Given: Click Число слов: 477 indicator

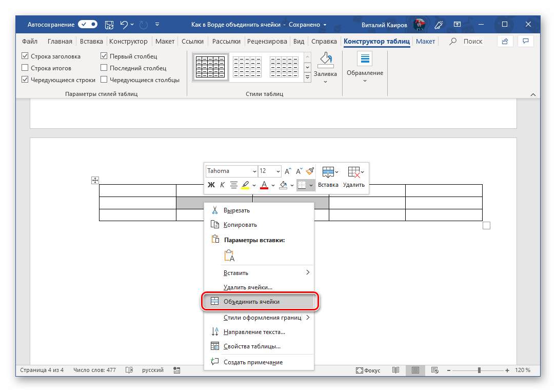Looking at the screenshot, I should click(95, 370).
